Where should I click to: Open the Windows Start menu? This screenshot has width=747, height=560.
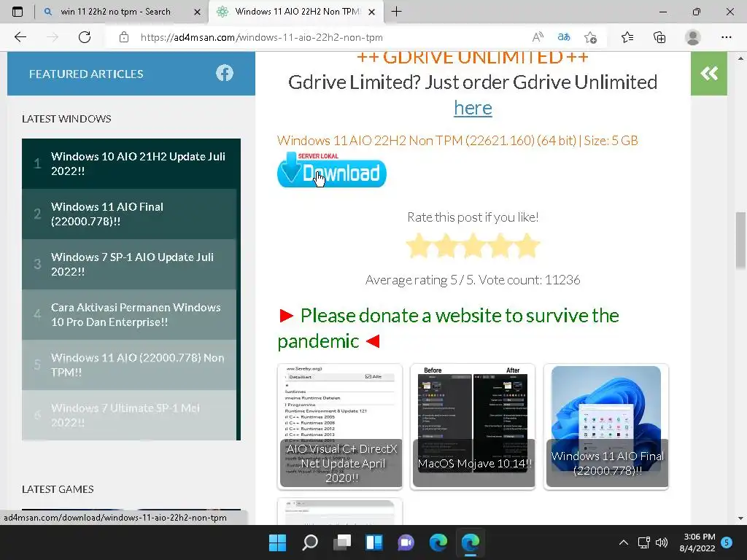(x=277, y=542)
